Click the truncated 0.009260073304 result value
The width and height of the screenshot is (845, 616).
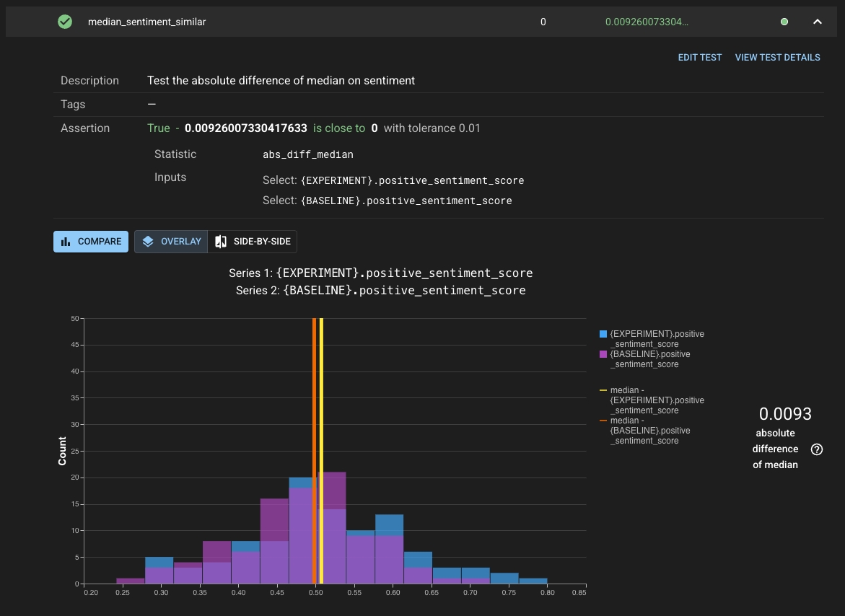click(x=647, y=22)
